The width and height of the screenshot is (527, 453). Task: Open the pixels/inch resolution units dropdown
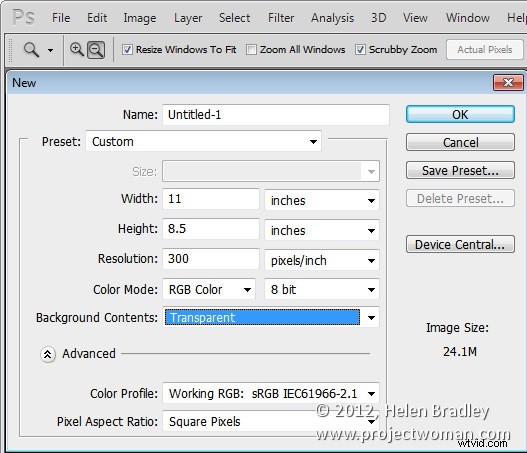pyautogui.click(x=322, y=260)
